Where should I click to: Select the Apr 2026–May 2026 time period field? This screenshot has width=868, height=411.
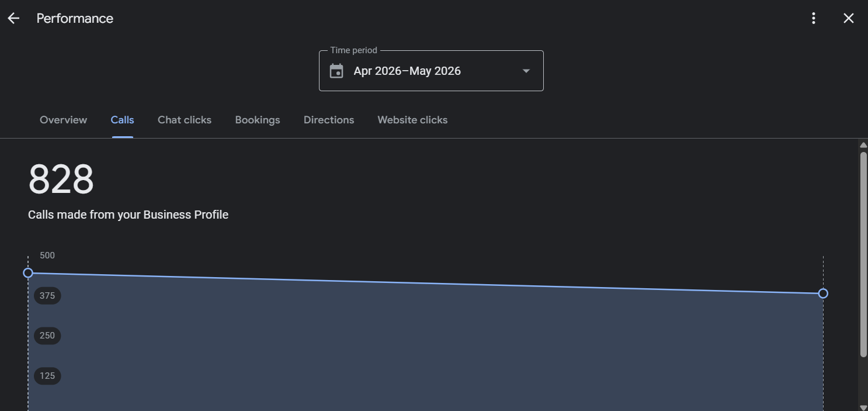click(x=431, y=71)
